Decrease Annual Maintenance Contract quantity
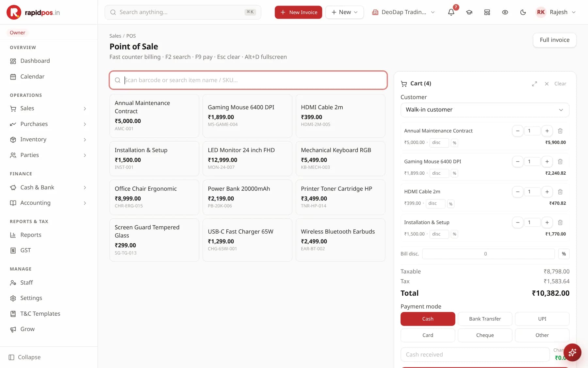The width and height of the screenshot is (588, 368). 517,131
